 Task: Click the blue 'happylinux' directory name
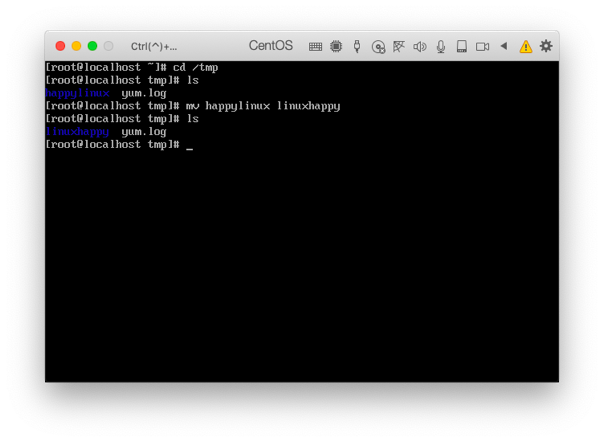[x=77, y=93]
